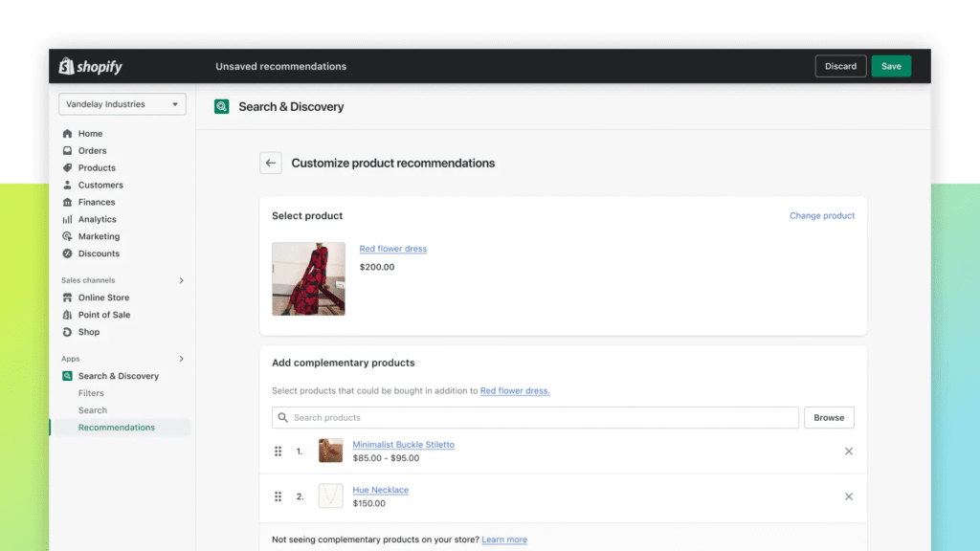Screen dimensions: 980x551
Task: Open the Vandelay Industries store picker
Action: 122,103
